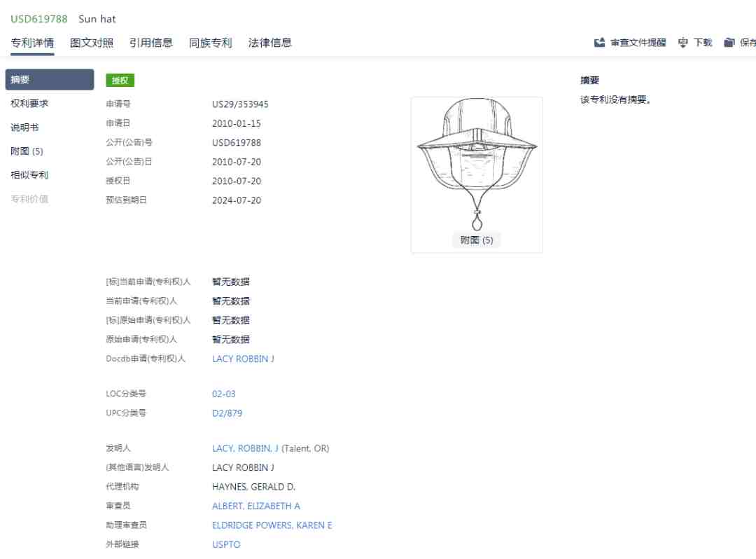756x559 pixels.
Task: Select 附图 (5) in the sidebar
Action: click(x=27, y=151)
